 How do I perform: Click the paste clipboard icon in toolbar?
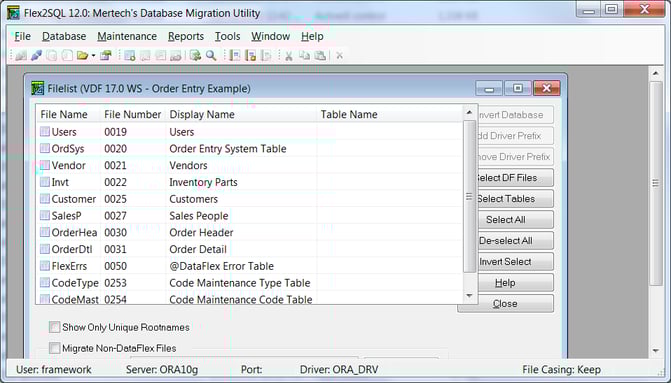pos(320,56)
